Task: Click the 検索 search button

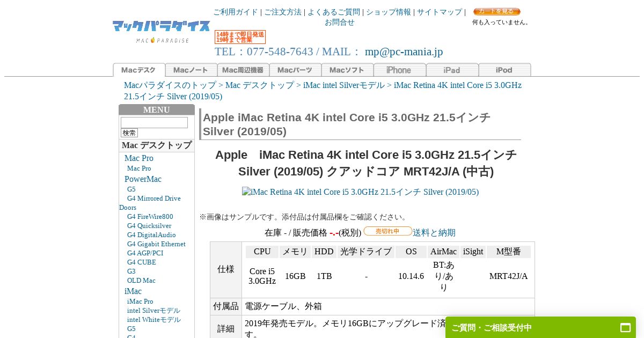Action: click(129, 133)
